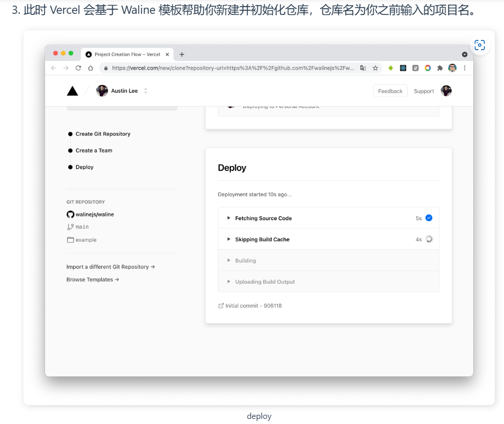Open the Browse Templates link
Screen dimensions: 504x424
tap(93, 280)
